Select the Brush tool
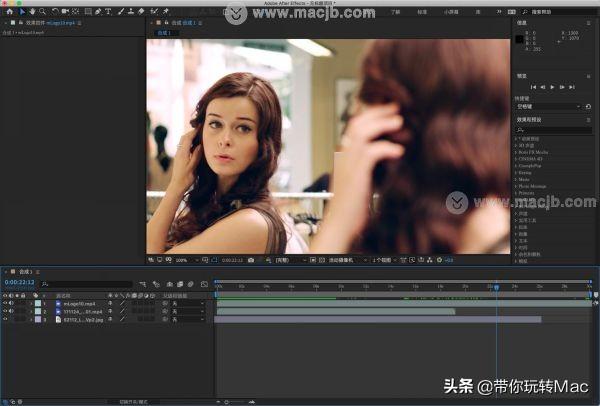 point(121,12)
